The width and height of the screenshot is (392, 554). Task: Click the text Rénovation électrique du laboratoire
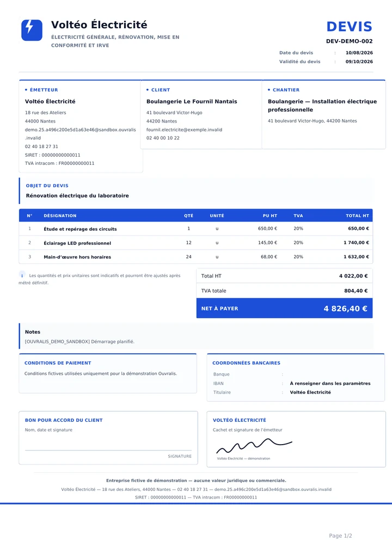[77, 196]
